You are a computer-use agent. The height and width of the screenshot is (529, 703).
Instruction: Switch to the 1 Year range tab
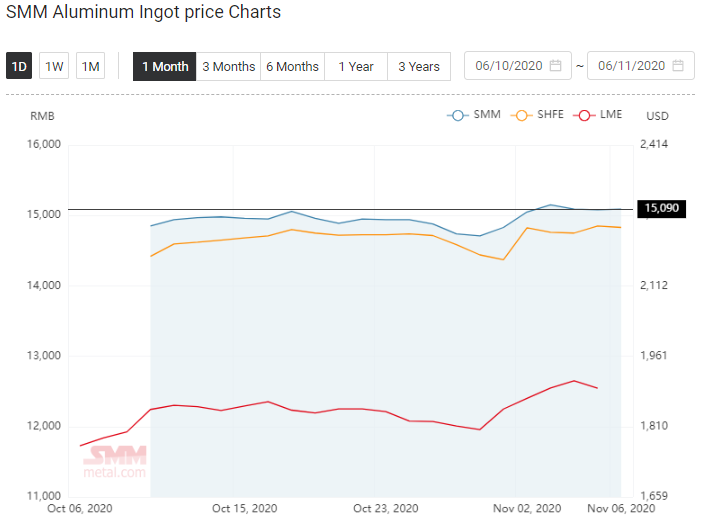click(x=356, y=66)
